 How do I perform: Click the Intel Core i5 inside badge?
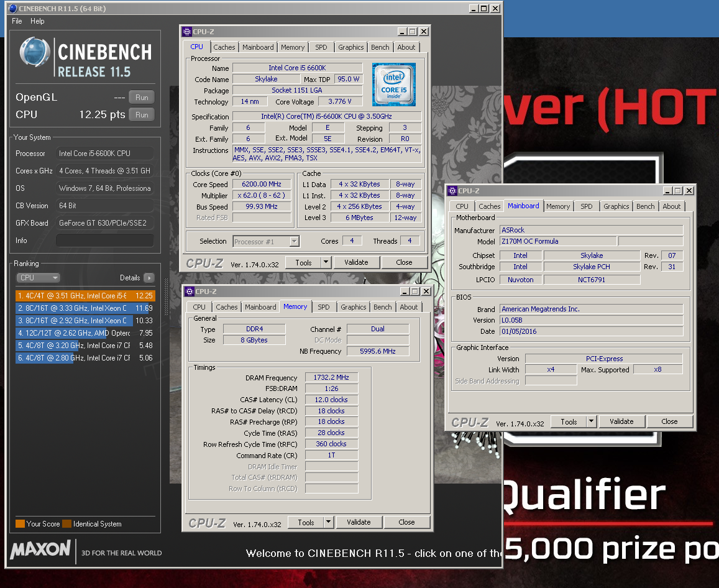pyautogui.click(x=394, y=85)
